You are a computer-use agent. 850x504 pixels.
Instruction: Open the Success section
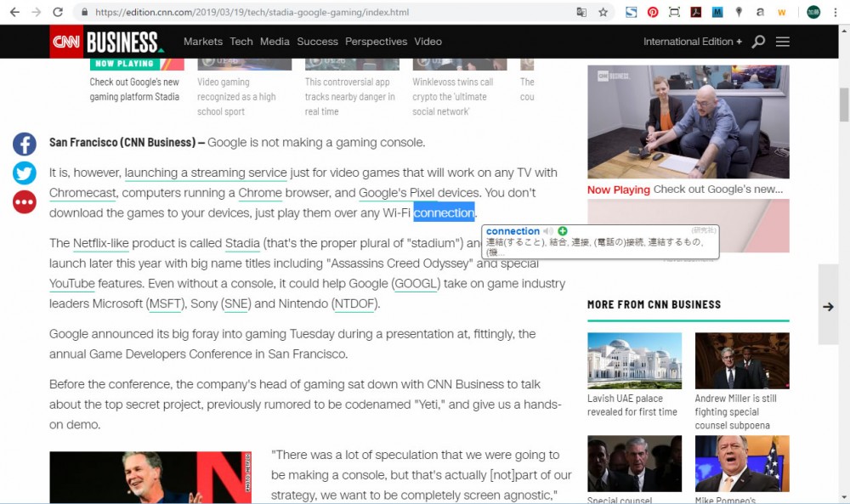[317, 41]
